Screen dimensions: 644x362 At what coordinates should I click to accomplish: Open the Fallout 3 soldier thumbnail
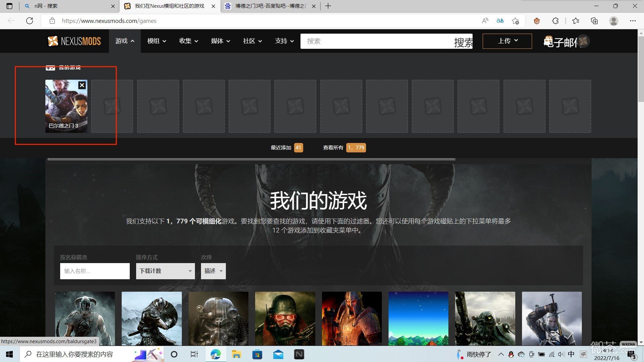(485, 319)
